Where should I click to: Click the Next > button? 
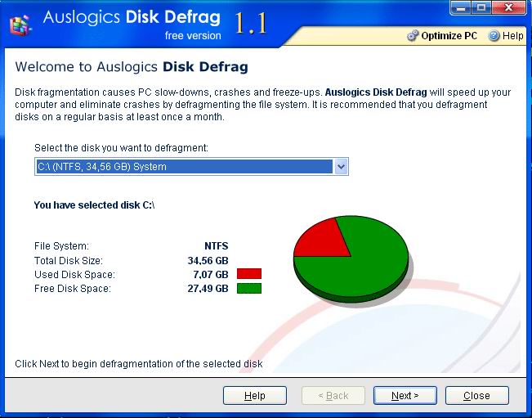(405, 396)
